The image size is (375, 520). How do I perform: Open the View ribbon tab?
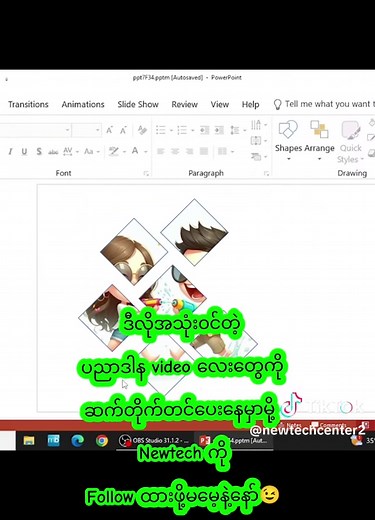point(220,104)
